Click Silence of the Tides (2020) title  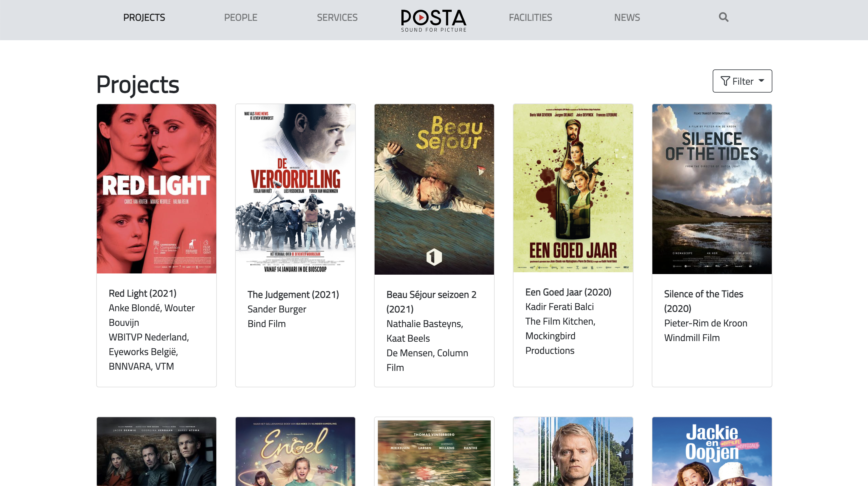click(704, 301)
